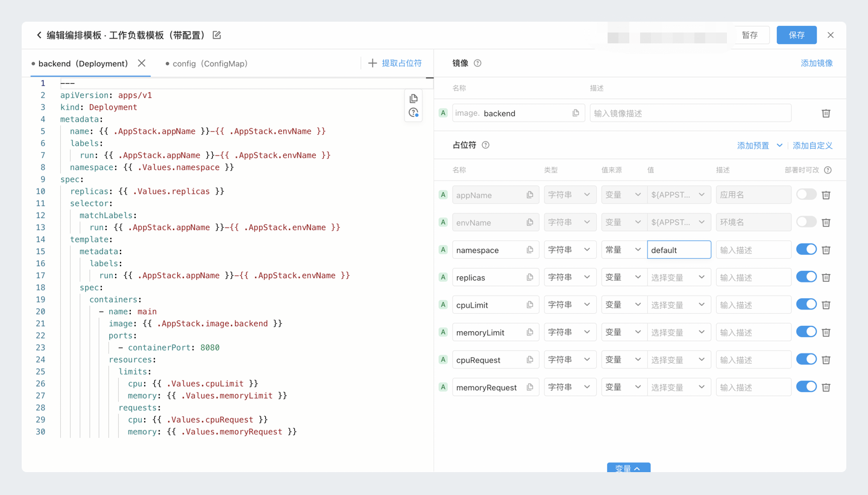Open editor help icon below copy icon
The image size is (868, 495).
pyautogui.click(x=414, y=113)
